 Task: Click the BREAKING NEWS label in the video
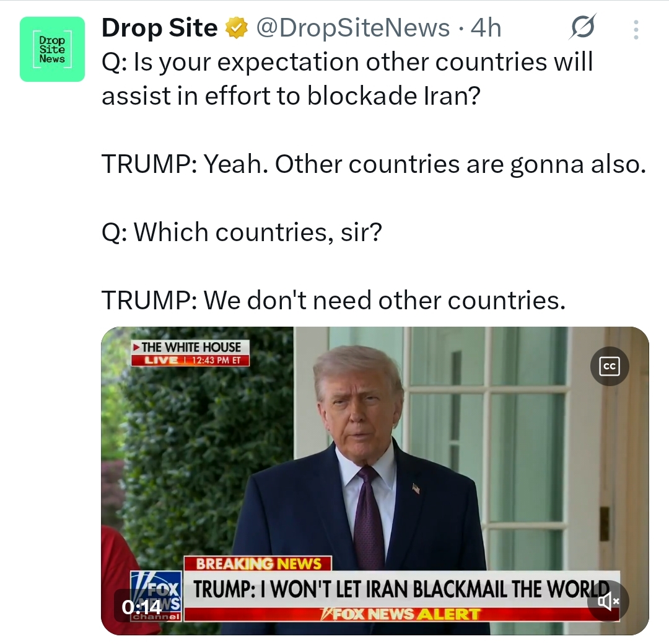[258, 563]
